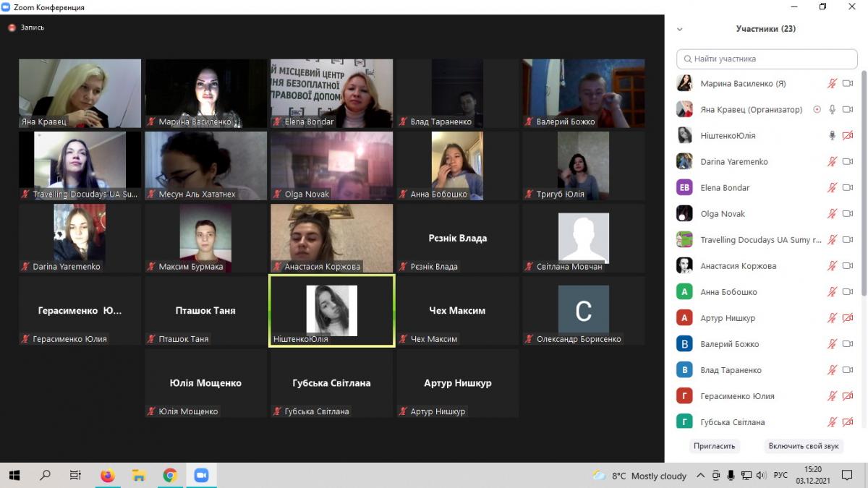The height and width of the screenshot is (488, 868).
Task: Click Анна Бобошко muted mic icon
Action: point(833,292)
